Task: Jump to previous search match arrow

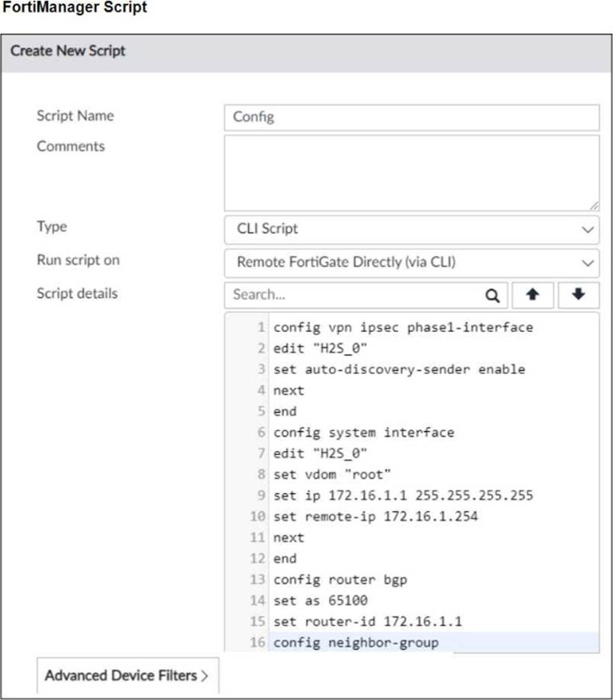Action: [532, 295]
